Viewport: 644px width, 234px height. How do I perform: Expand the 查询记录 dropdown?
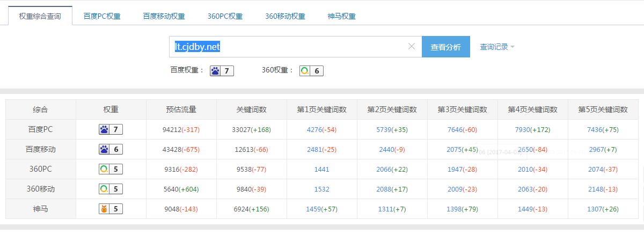[x=497, y=47]
